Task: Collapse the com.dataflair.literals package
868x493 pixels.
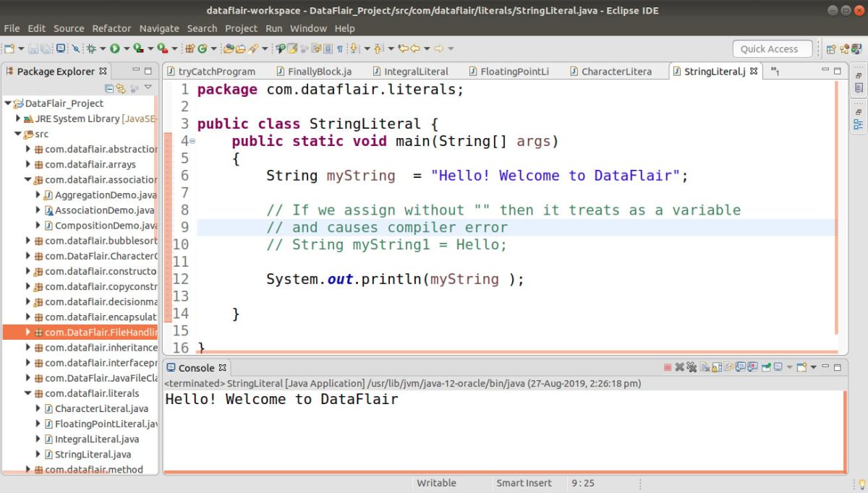Action: click(x=27, y=393)
